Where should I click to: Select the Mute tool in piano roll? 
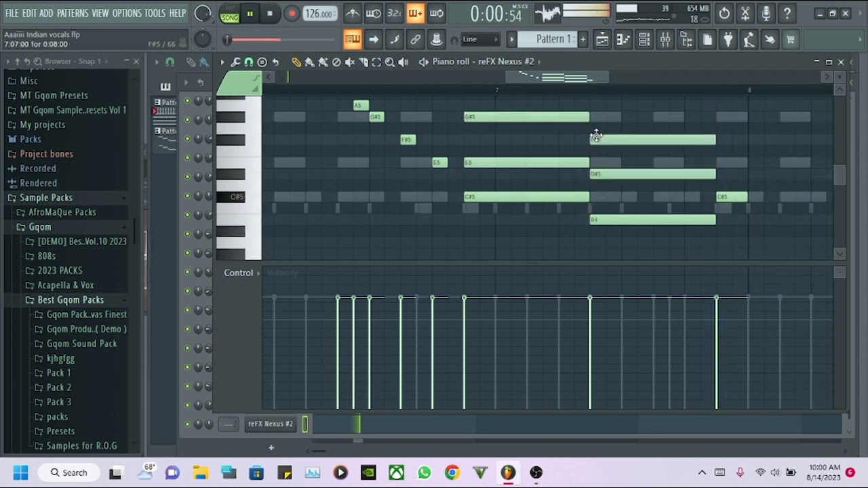click(x=350, y=62)
